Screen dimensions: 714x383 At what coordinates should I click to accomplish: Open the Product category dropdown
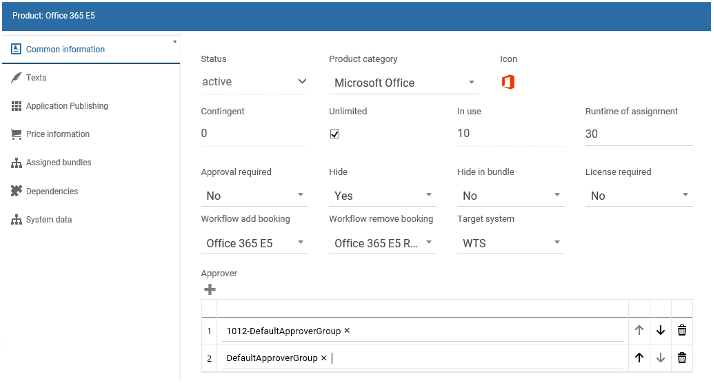click(403, 83)
